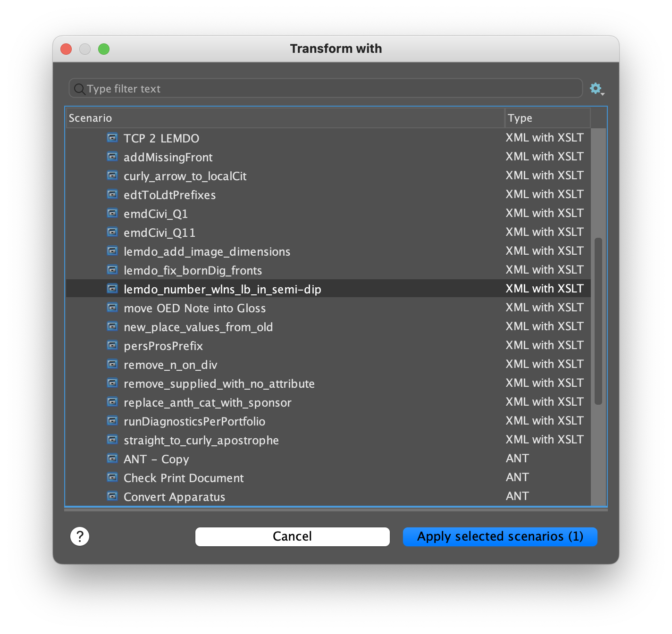
Task: Click the icon next to Convert Apparatus
Action: click(x=112, y=496)
